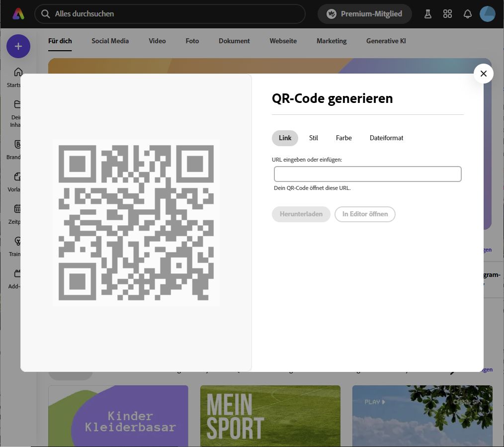The height and width of the screenshot is (447, 504).
Task: Click the search magnifier icon
Action: pos(46,14)
